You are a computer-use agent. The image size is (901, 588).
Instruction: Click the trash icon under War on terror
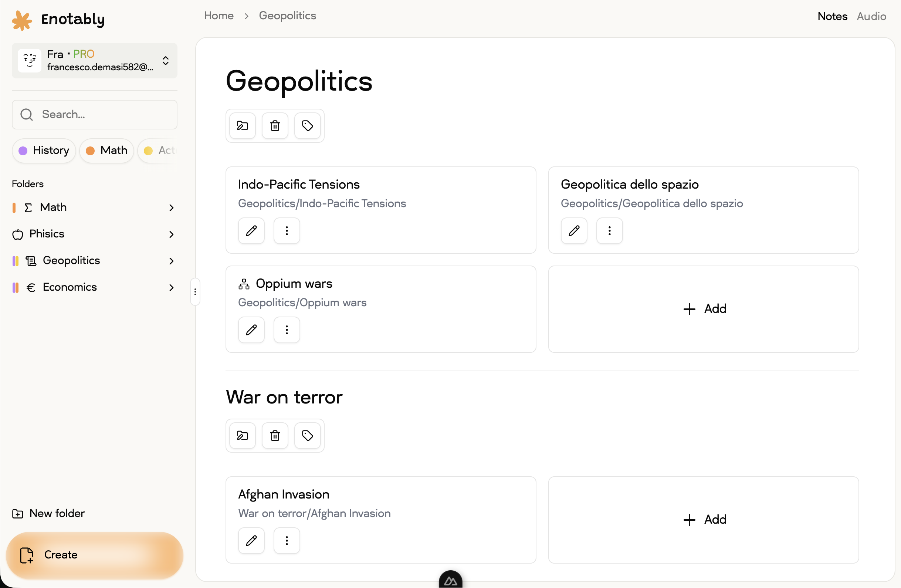click(275, 435)
